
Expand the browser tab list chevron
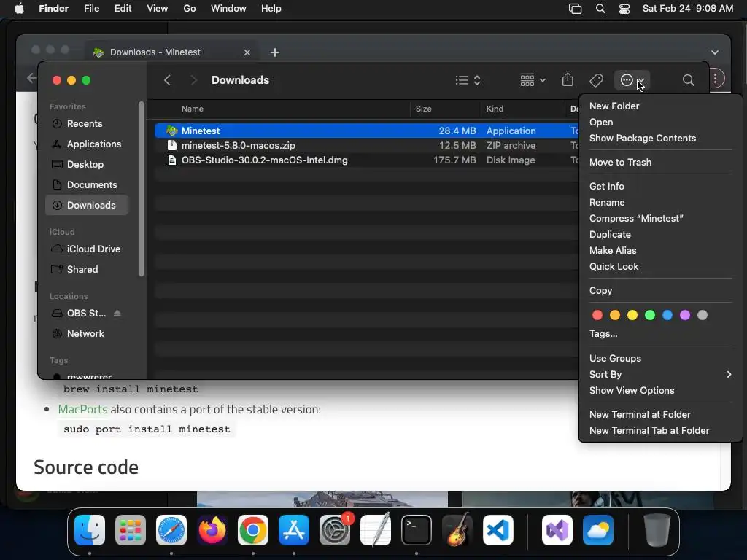tap(715, 52)
